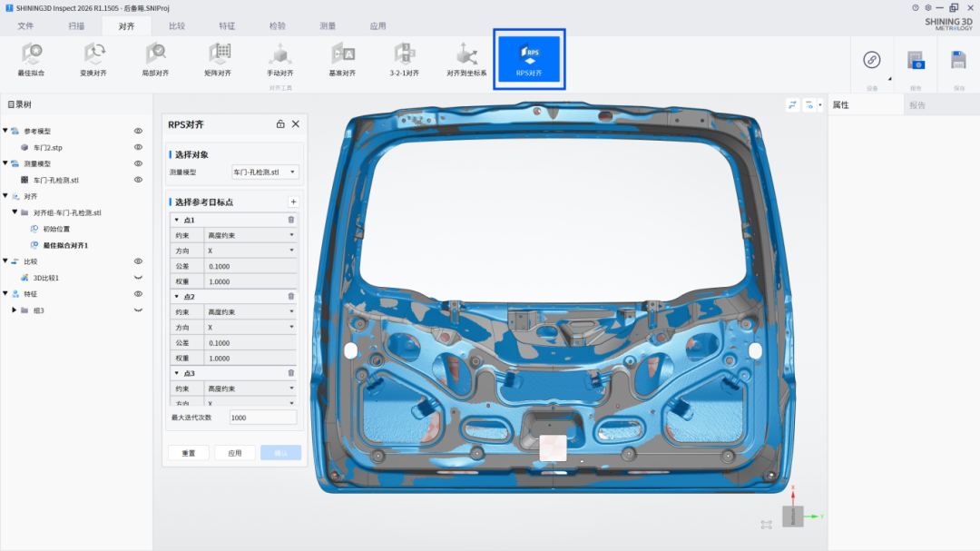Viewport: 980px width, 551px height.
Task: Choose the 局部对齐 tool
Action: click(x=156, y=60)
